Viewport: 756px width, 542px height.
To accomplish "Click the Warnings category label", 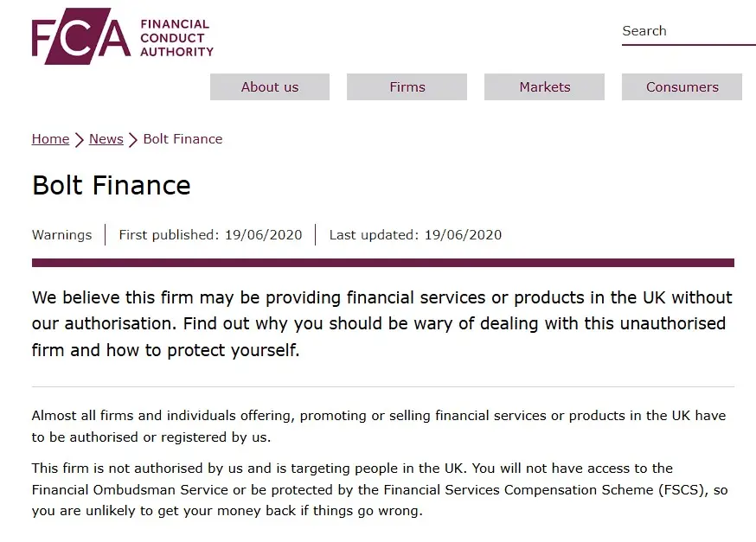I will tap(61, 234).
